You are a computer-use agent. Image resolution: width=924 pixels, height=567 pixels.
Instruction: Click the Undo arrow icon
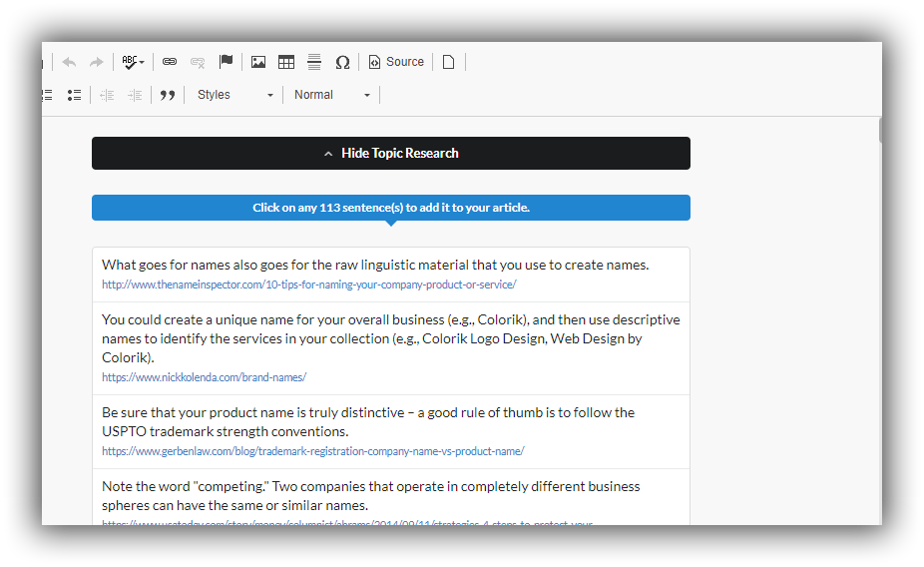click(x=69, y=62)
